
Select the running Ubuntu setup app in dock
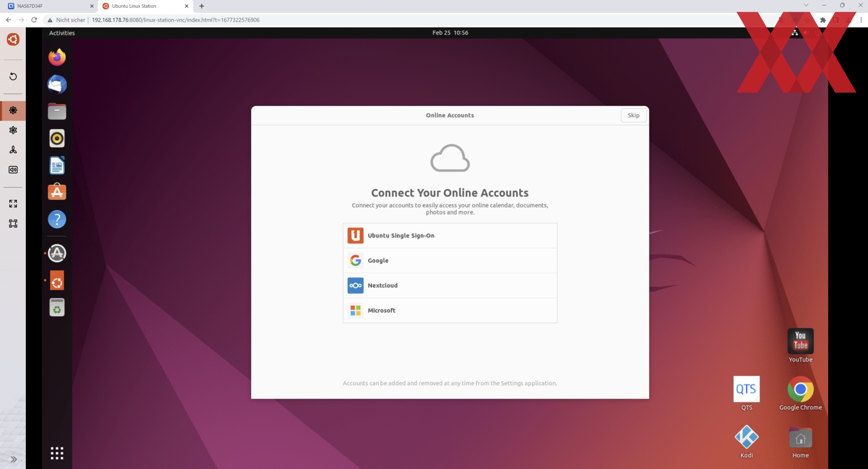coord(57,281)
